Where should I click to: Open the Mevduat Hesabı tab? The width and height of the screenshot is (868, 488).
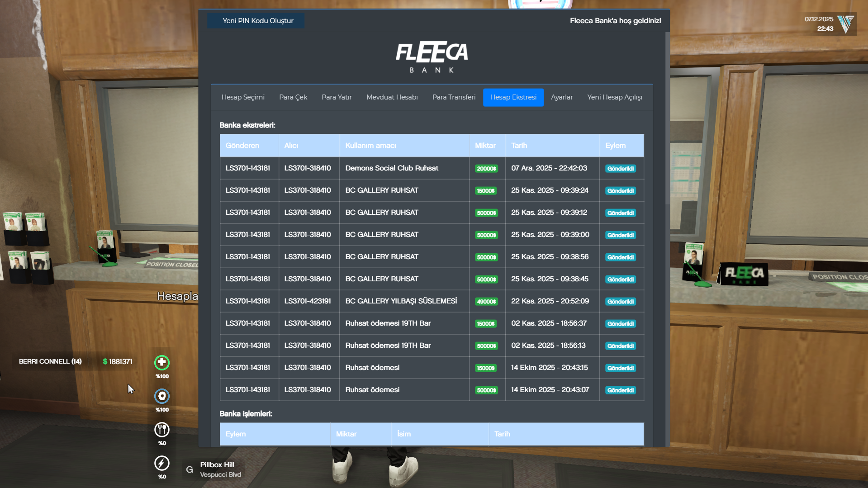392,97
